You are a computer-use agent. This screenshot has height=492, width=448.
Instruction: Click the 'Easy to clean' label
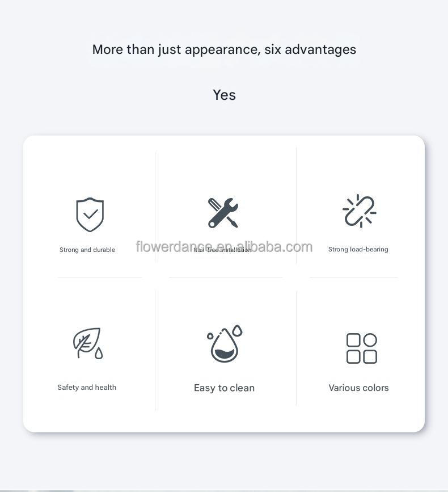(x=225, y=388)
